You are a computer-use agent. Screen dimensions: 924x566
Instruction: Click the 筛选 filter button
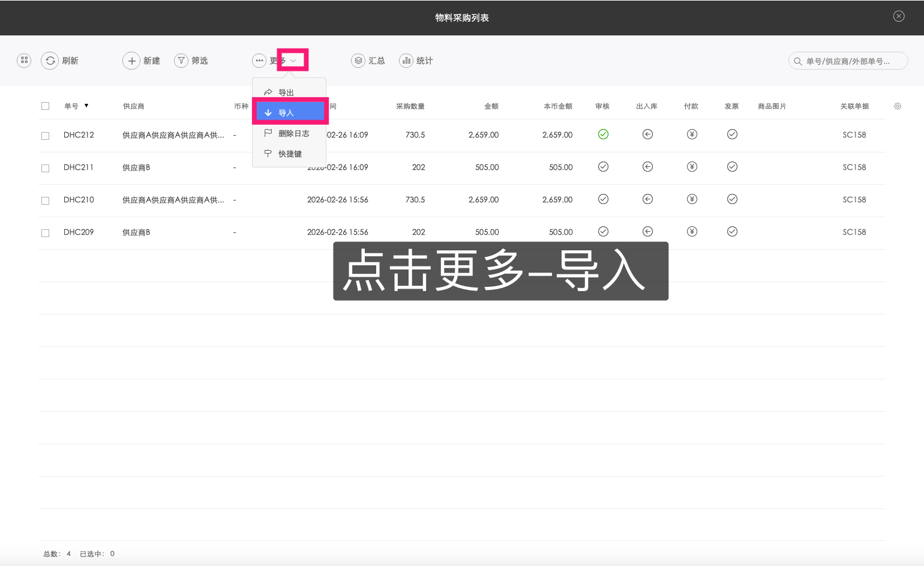(x=191, y=60)
